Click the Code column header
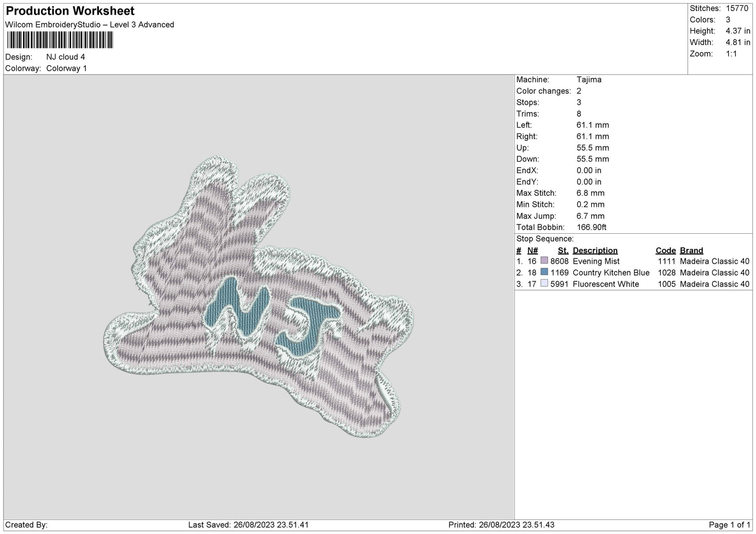 (665, 251)
